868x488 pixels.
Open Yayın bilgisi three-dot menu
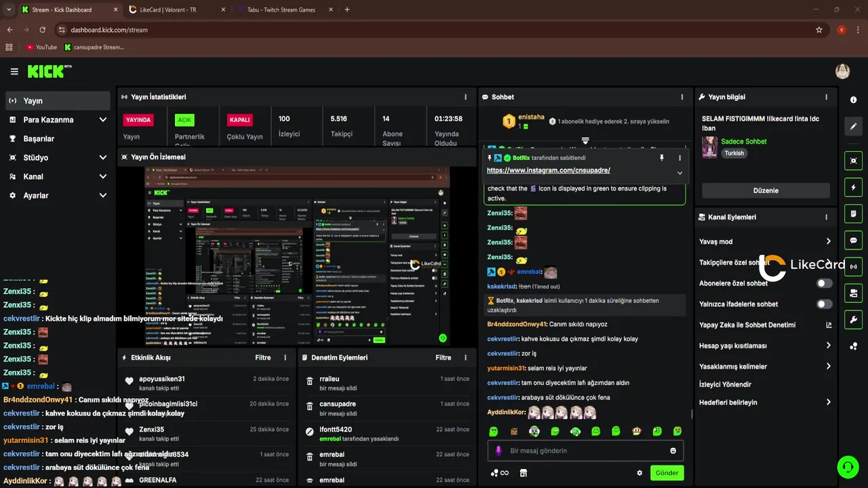tap(826, 97)
